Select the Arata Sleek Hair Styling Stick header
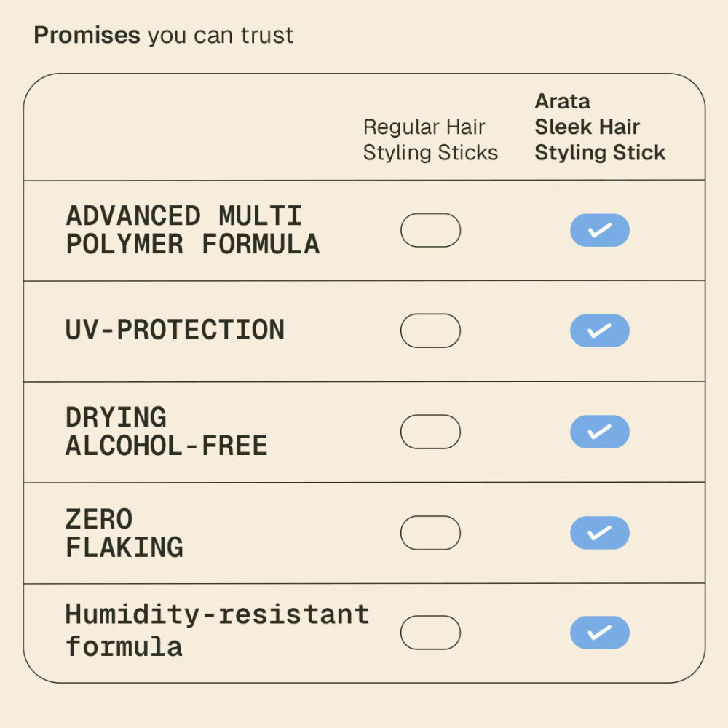Image resolution: width=728 pixels, height=728 pixels. (x=600, y=127)
